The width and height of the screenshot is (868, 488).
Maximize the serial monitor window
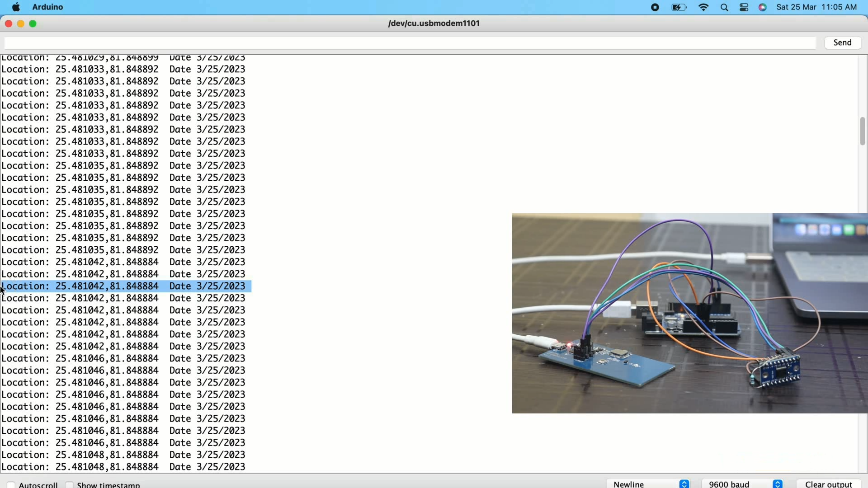tap(33, 24)
